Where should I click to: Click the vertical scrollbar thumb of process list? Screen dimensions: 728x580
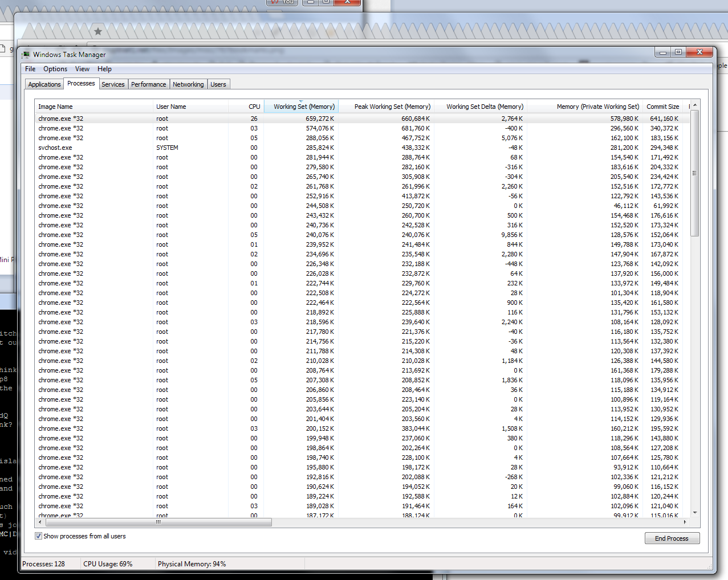pos(694,173)
